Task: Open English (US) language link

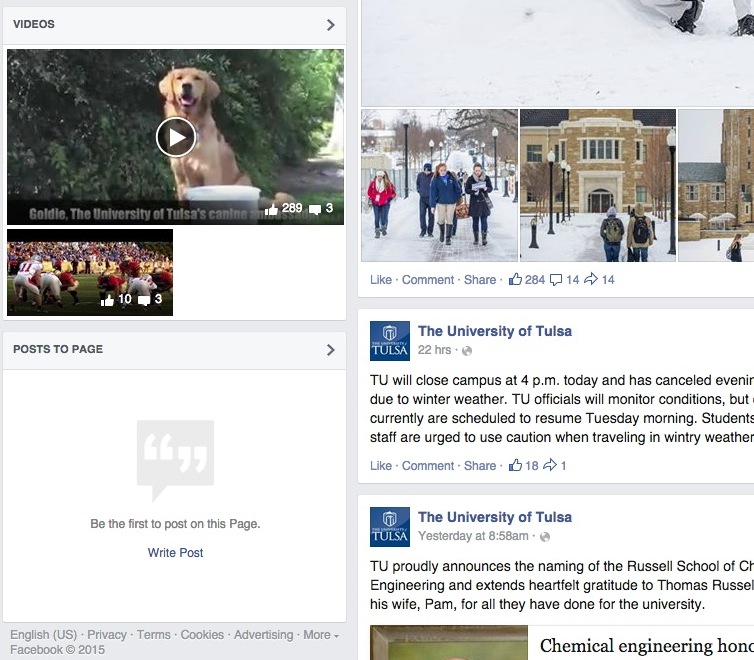Action: point(43,635)
